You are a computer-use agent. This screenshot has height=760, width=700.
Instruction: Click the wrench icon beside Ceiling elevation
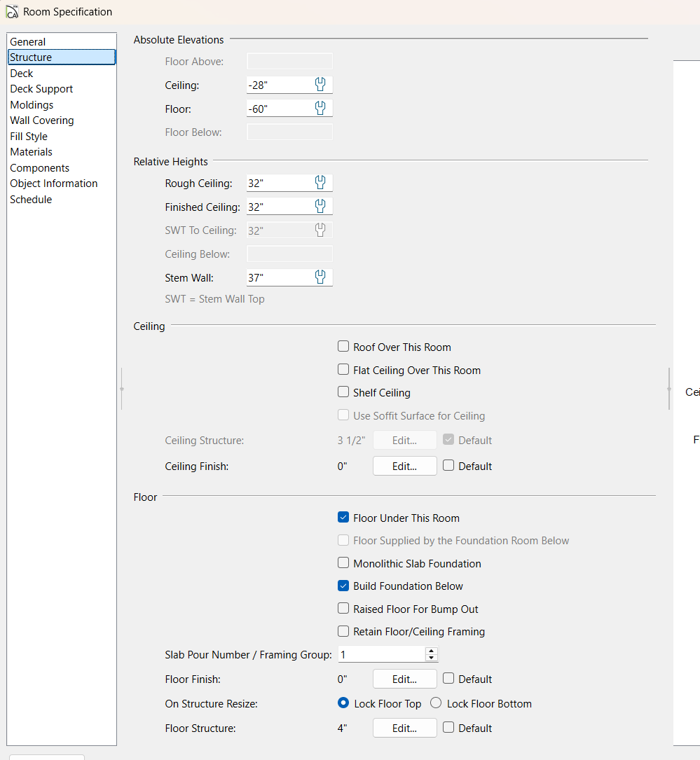[x=320, y=85]
